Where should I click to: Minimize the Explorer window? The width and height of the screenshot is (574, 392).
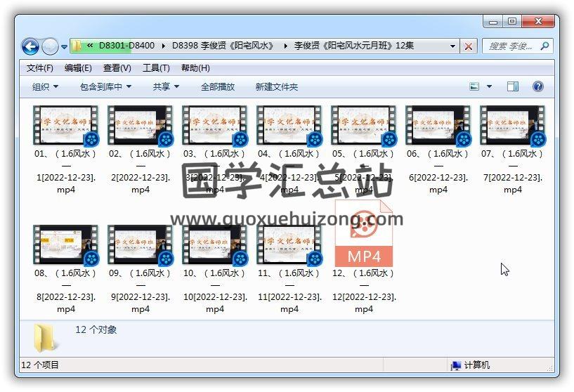[x=493, y=22]
